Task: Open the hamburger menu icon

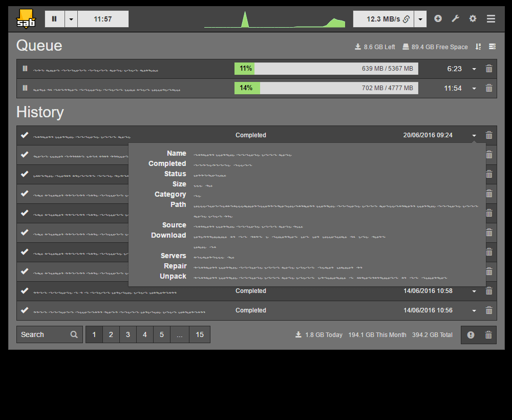Action: coord(490,19)
